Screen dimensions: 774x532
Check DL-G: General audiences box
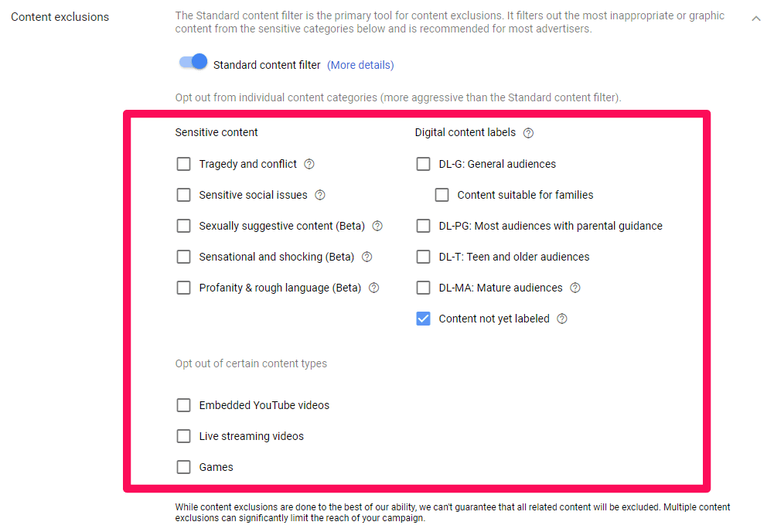coord(423,164)
